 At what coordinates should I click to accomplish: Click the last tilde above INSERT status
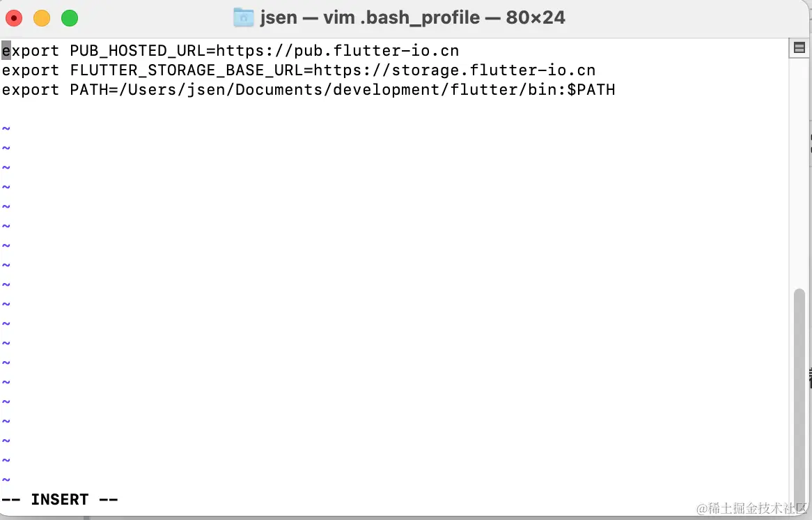point(6,480)
